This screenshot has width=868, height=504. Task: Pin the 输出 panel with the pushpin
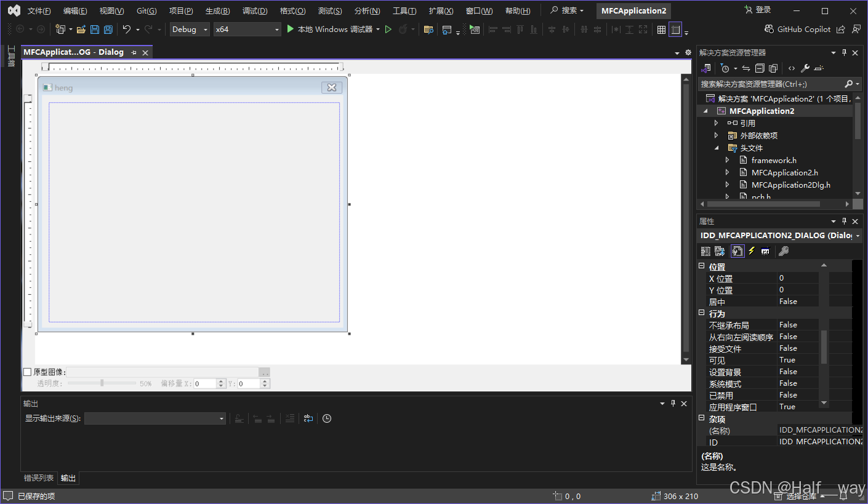click(x=673, y=404)
